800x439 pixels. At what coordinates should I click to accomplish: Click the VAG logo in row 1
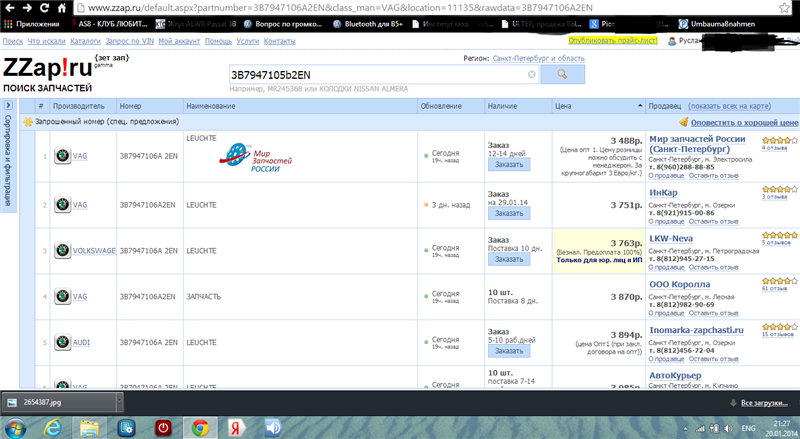[62, 156]
